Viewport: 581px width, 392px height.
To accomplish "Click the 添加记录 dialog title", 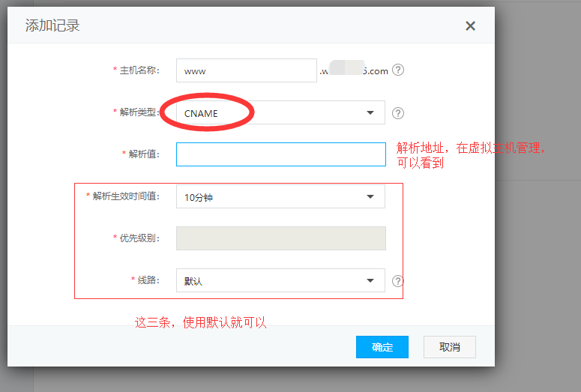I will 52,26.
